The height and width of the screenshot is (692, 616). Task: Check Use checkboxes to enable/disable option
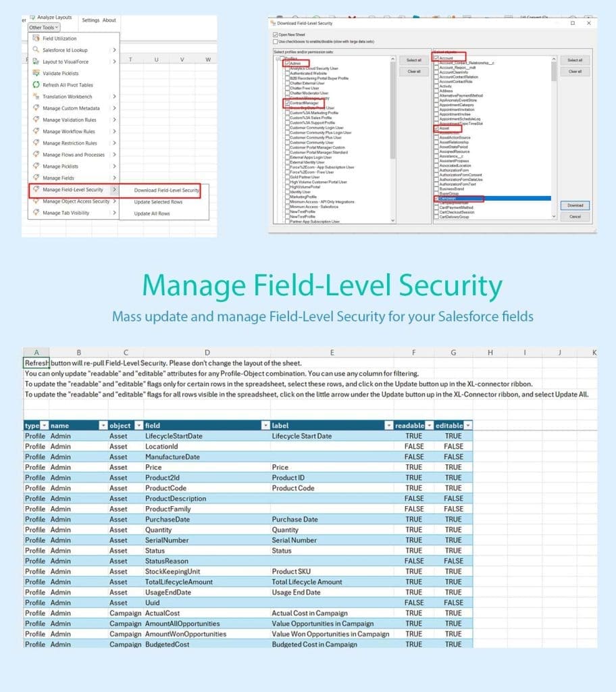(275, 42)
